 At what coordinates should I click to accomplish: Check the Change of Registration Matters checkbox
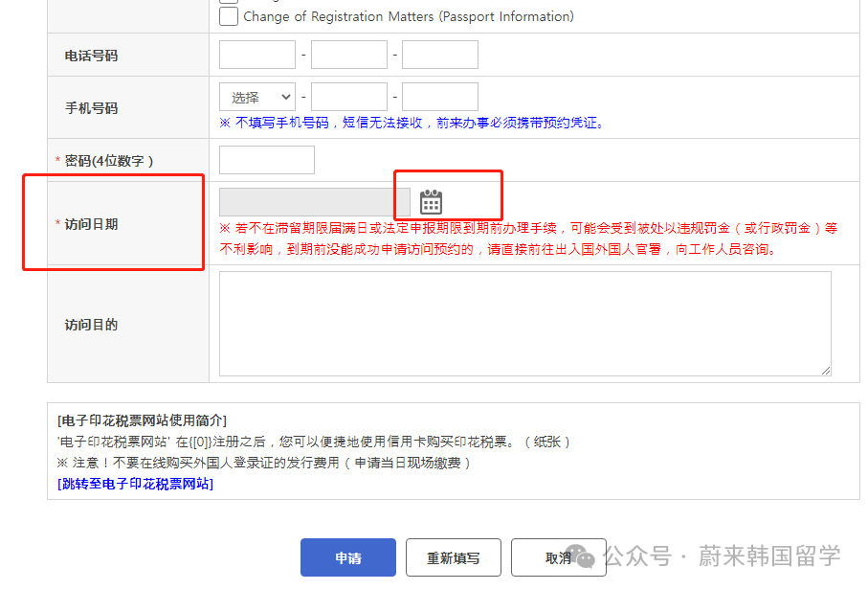tap(229, 16)
